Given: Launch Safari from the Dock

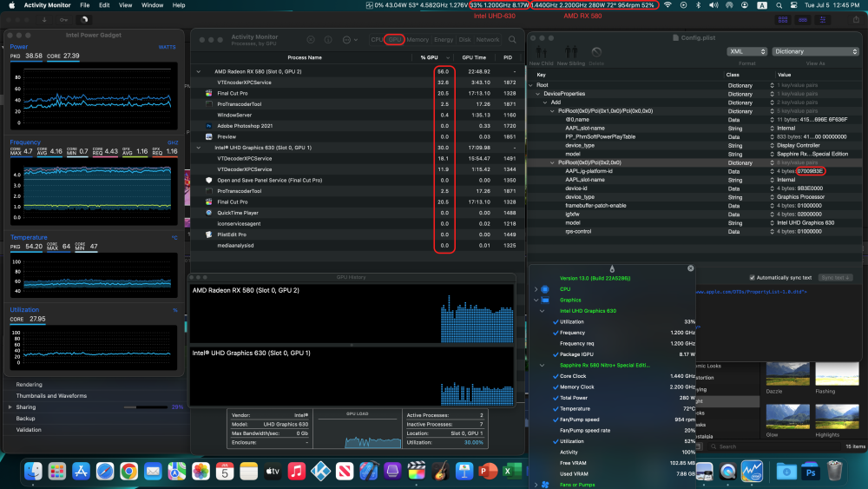Looking at the screenshot, I should 105,472.
